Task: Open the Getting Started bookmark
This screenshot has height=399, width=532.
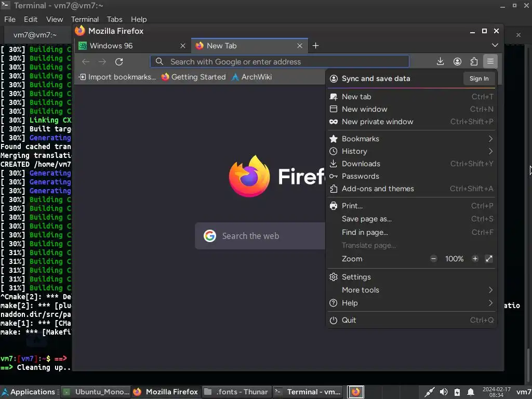Action: click(193, 77)
